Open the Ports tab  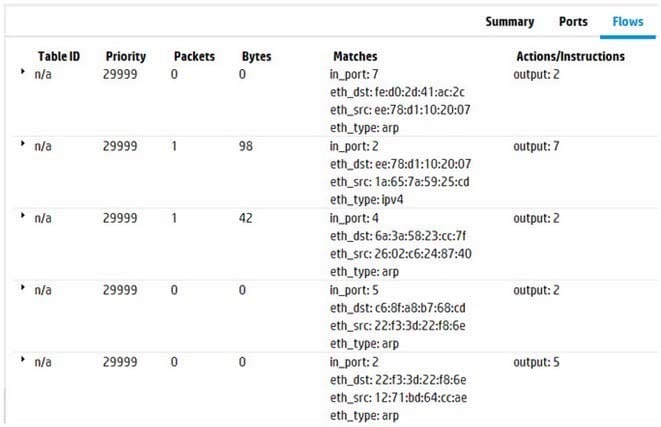(574, 21)
